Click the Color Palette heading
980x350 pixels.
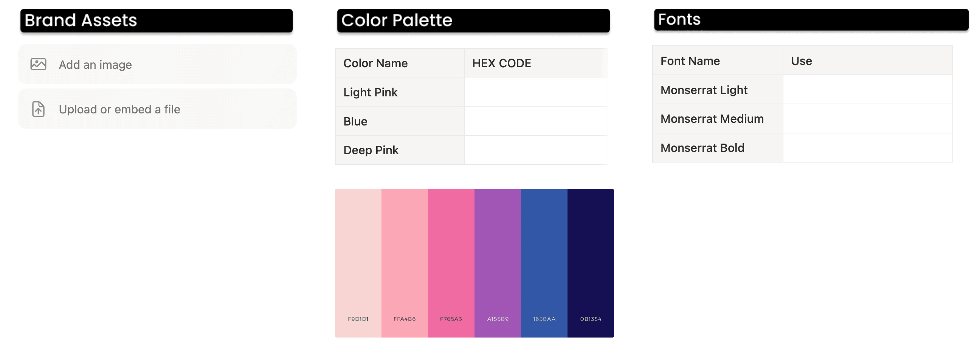point(396,20)
